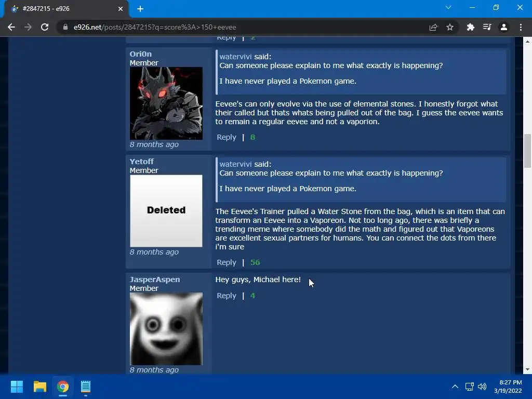
Task: Click JasperAspen's avatar image
Action: pos(166,329)
